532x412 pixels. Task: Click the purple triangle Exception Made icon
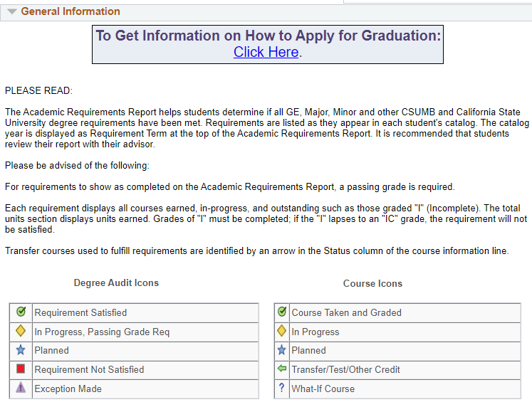(x=21, y=389)
